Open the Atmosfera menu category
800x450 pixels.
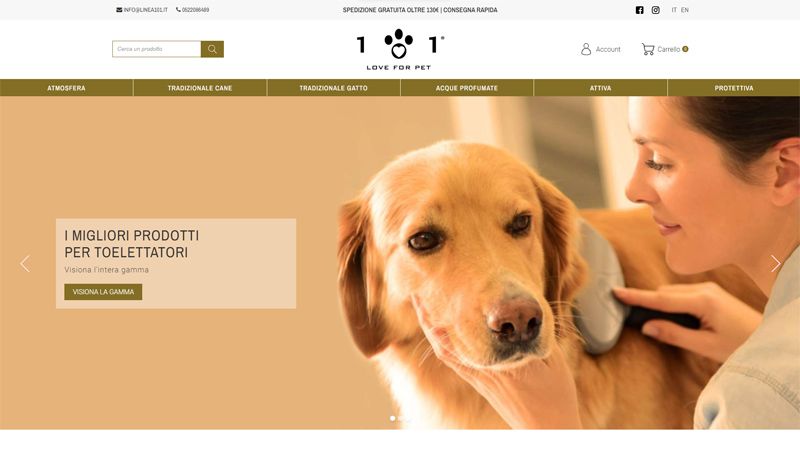[x=66, y=88]
